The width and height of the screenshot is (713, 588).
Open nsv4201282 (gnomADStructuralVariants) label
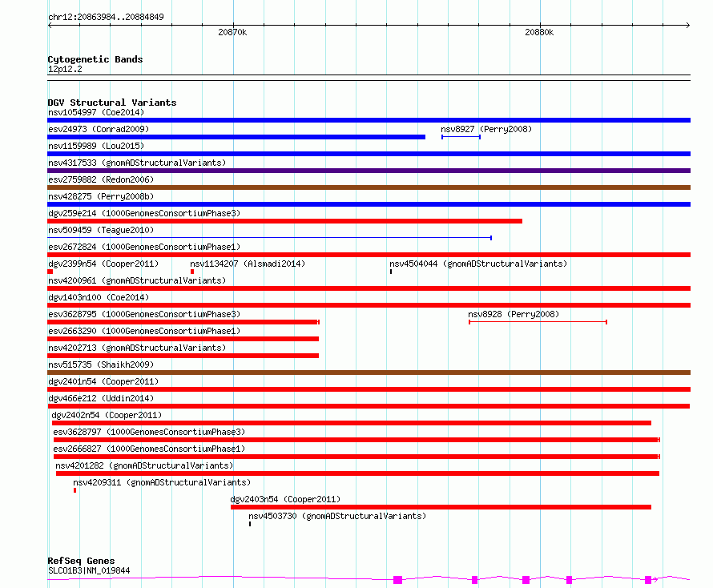coord(144,465)
